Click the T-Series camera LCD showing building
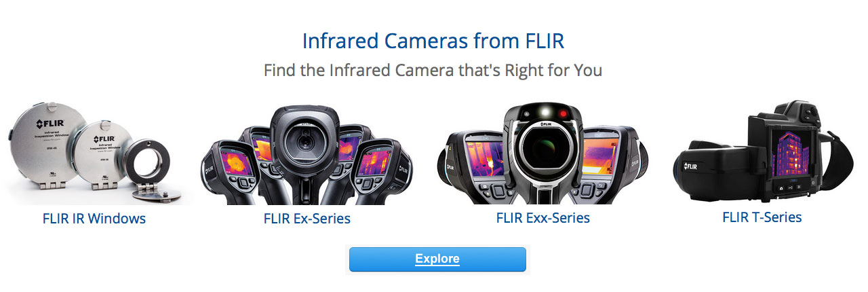This screenshot has width=868, height=292. click(x=791, y=154)
